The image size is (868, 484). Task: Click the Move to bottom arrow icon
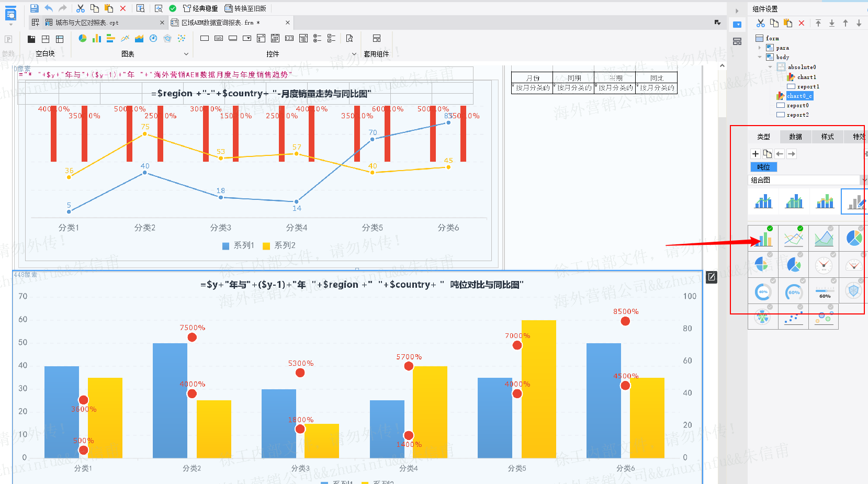click(x=832, y=23)
